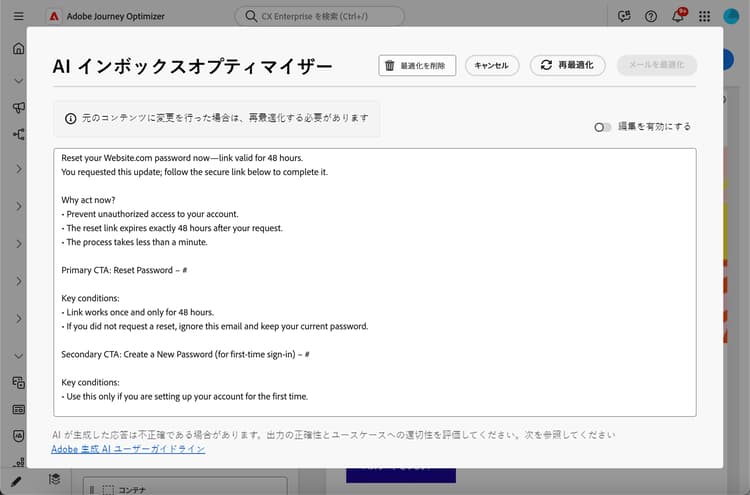
Task: Click the "Why act now?" heading text
Action: 88,200
